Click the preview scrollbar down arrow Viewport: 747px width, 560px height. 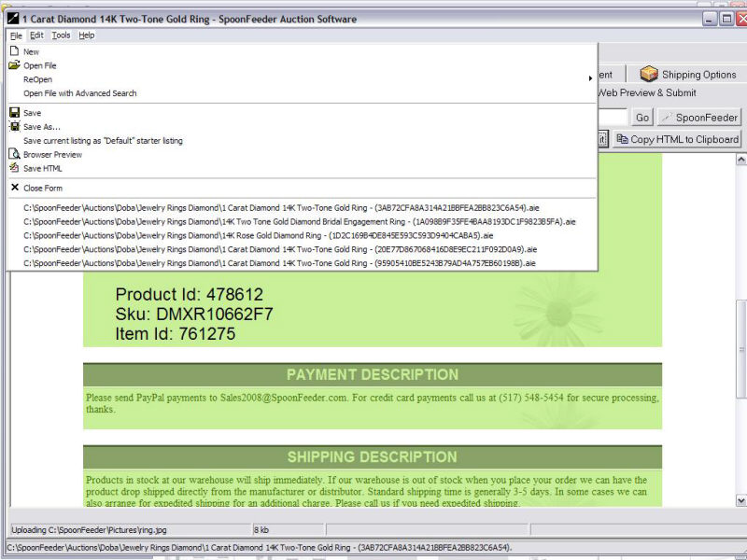pos(740,500)
